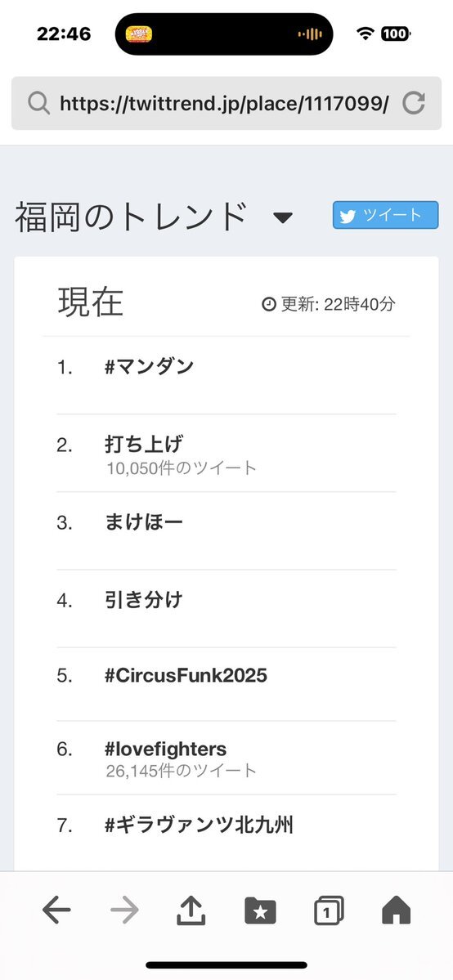Open the #マンダン trend link
Image resolution: width=453 pixels, height=980 pixels.
coord(149,367)
